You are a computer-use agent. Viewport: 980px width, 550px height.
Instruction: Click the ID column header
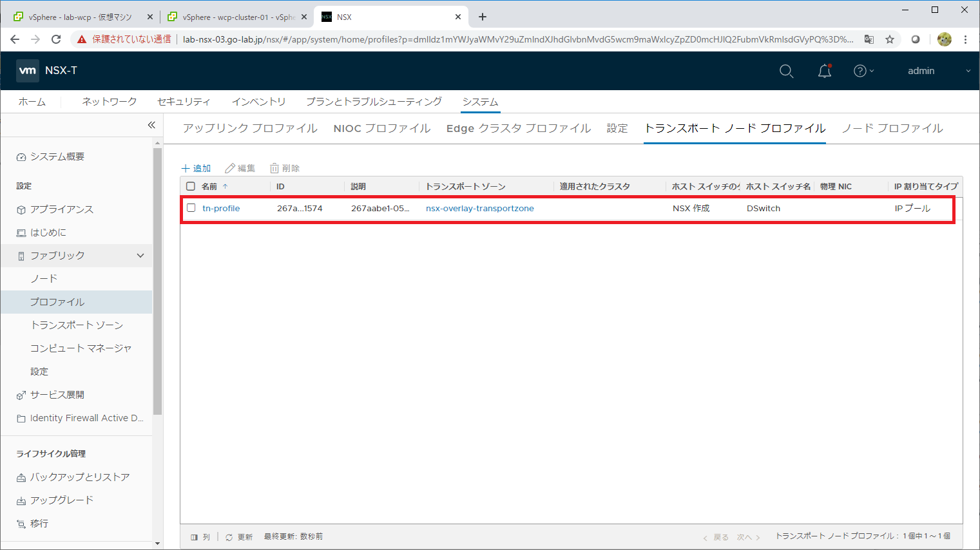click(280, 186)
